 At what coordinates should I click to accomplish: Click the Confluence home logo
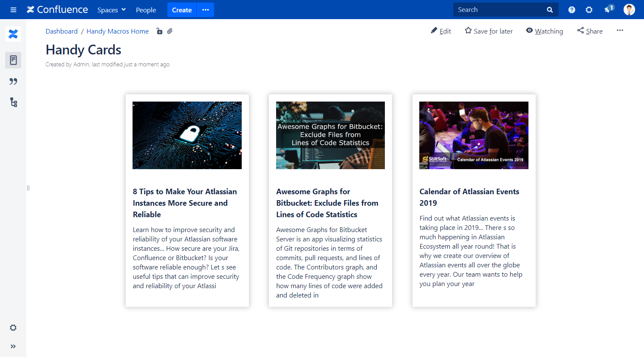57,9
